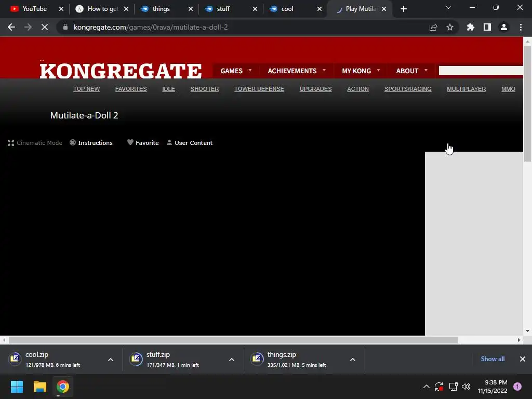Viewport: 532px width, 399px height.
Task: Switch to the 'cool' tab
Action: click(288, 9)
